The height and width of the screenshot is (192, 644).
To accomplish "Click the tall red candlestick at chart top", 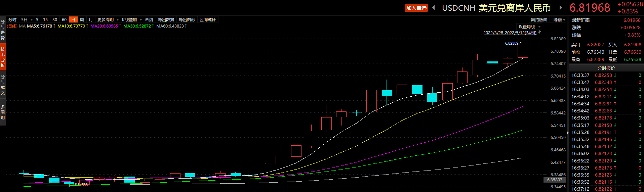I will (x=523, y=49).
